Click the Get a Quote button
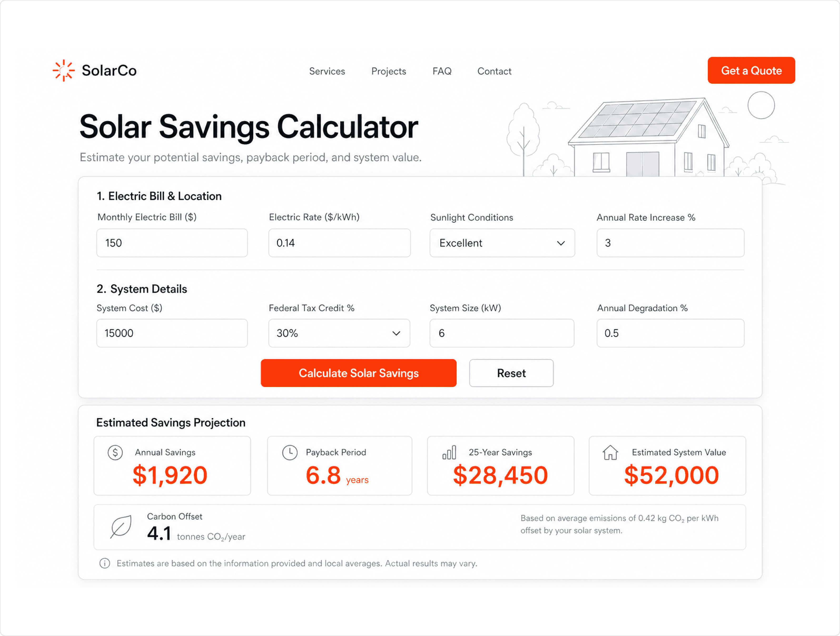The width and height of the screenshot is (840, 636). click(x=751, y=70)
